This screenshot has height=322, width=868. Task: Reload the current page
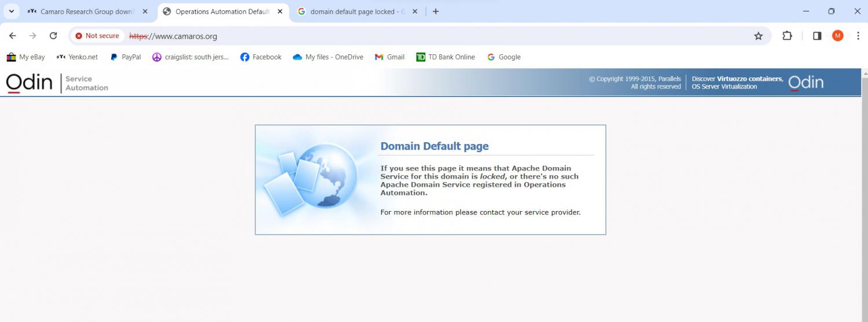[53, 36]
